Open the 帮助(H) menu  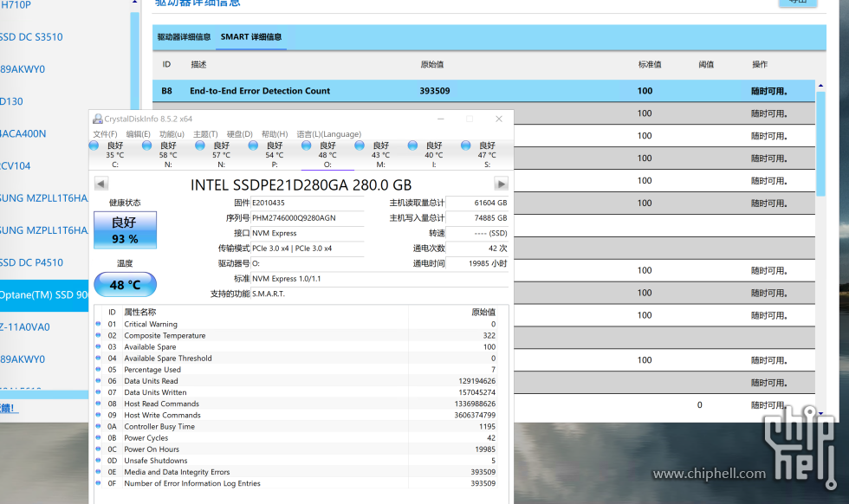[x=275, y=133]
